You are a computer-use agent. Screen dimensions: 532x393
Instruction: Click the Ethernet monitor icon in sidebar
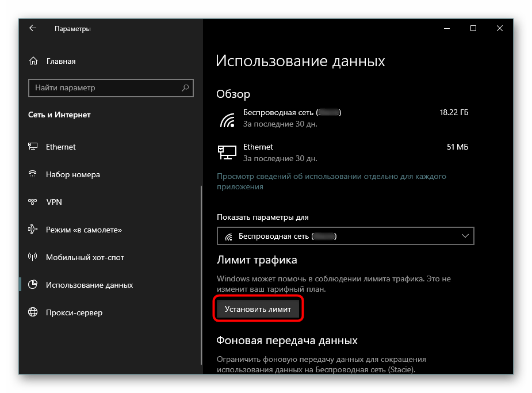pyautogui.click(x=33, y=147)
